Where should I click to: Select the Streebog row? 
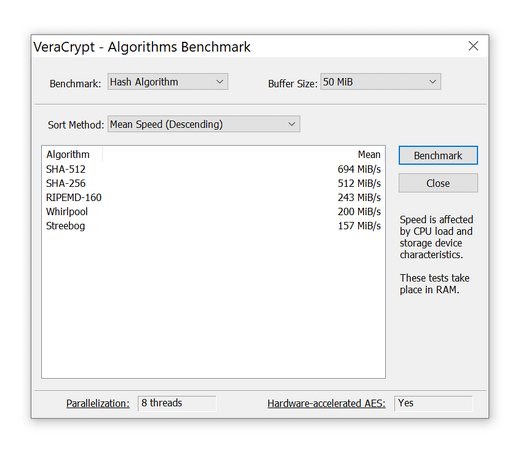click(x=213, y=226)
